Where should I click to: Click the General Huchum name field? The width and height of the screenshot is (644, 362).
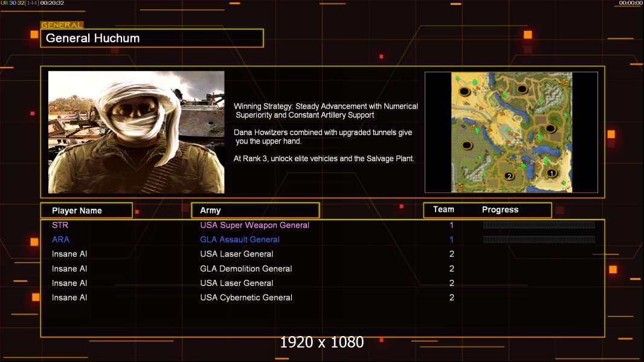(152, 38)
